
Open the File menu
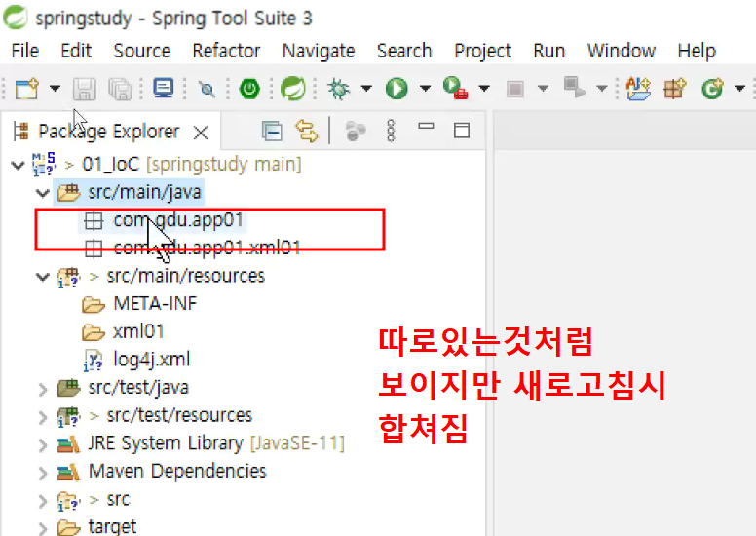click(x=25, y=51)
